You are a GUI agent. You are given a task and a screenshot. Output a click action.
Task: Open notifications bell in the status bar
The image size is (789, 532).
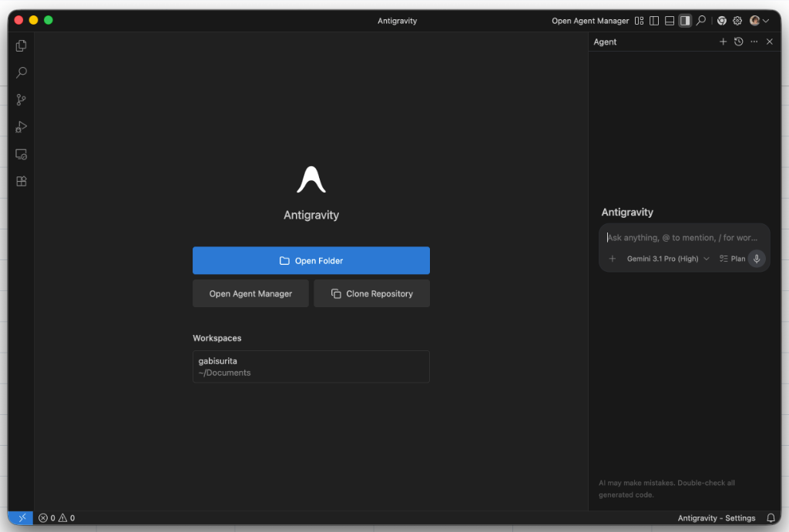point(771,518)
